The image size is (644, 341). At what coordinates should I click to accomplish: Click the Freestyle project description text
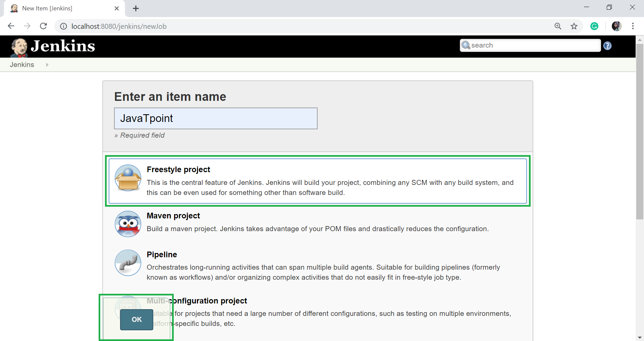click(330, 188)
